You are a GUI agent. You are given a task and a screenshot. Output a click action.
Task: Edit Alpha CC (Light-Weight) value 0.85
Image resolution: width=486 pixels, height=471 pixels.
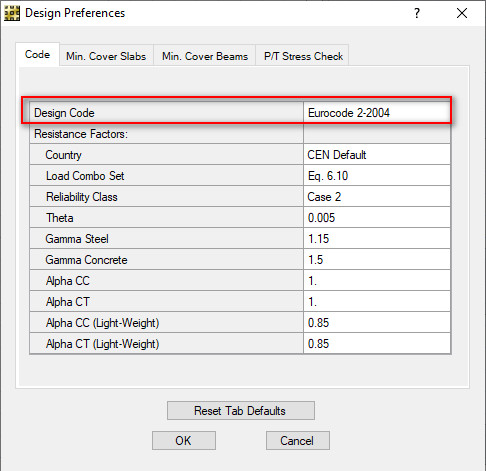pos(377,323)
